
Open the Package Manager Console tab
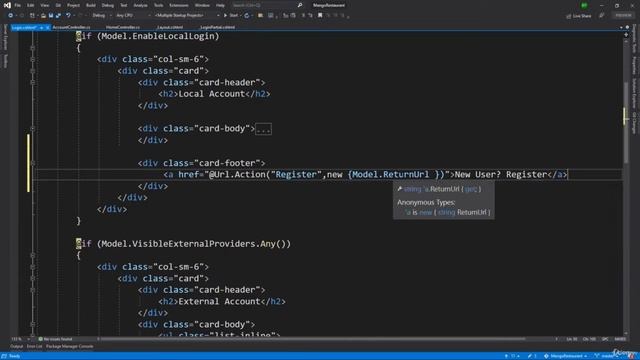70,347
